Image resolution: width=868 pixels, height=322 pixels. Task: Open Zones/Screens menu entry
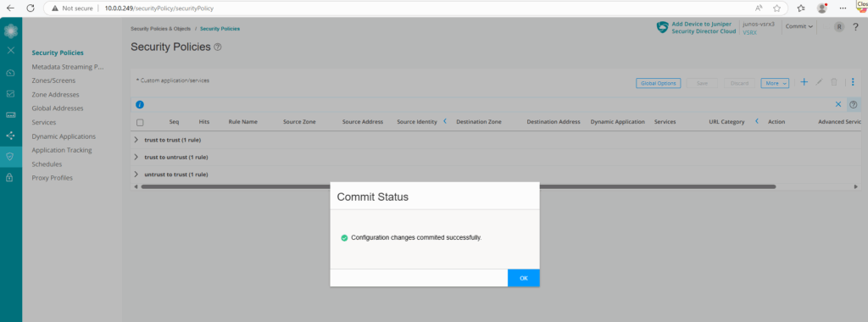coord(53,80)
